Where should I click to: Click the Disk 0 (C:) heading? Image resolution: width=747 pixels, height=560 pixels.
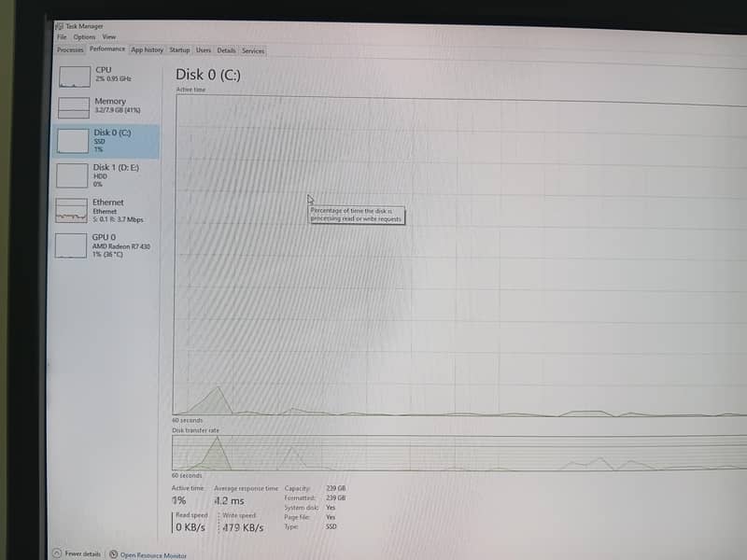pyautogui.click(x=208, y=75)
